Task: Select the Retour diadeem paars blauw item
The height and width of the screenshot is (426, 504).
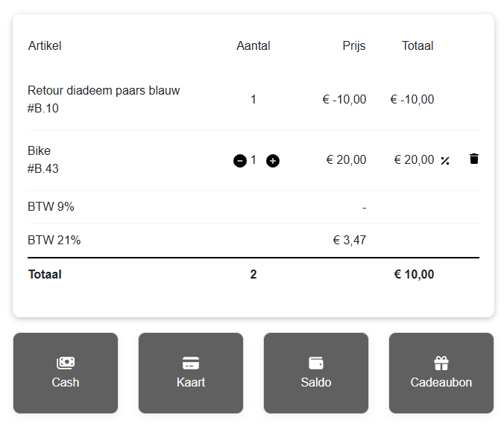Action: [104, 91]
